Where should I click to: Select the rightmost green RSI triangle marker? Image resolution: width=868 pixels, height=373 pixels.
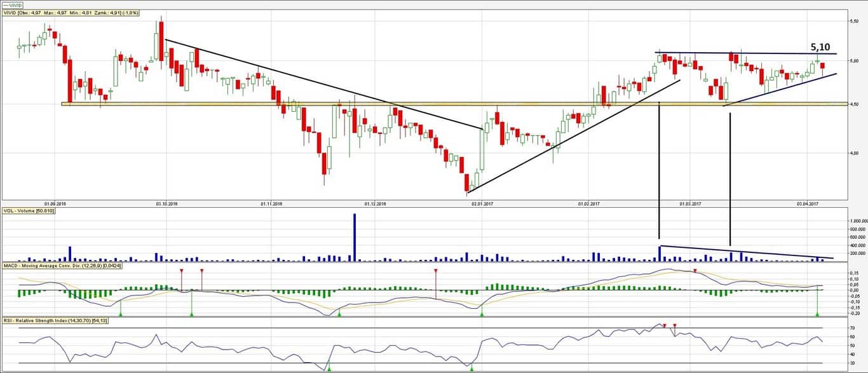(x=471, y=369)
